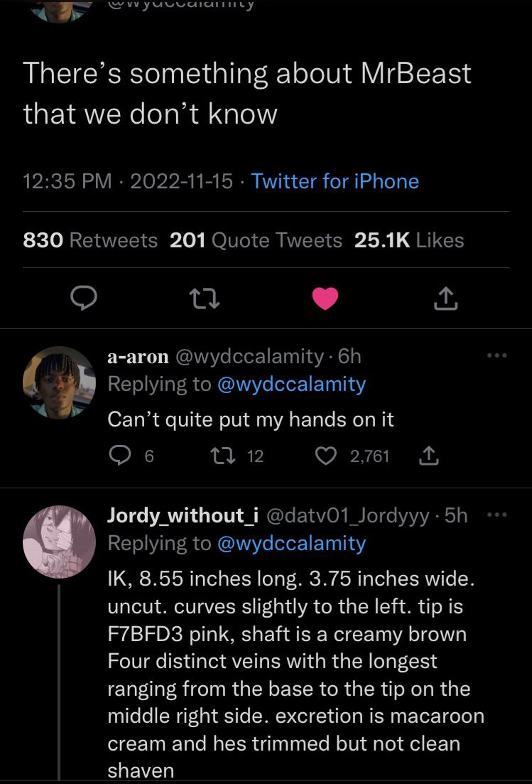
Task: View the 25.1K Likes list
Action: point(408,240)
